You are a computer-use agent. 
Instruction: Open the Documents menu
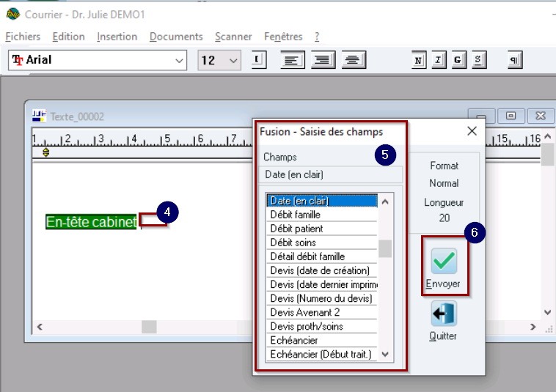[x=176, y=37]
